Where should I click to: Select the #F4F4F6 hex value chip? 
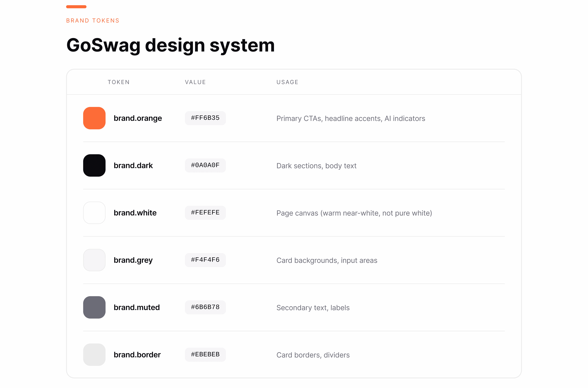(205, 260)
